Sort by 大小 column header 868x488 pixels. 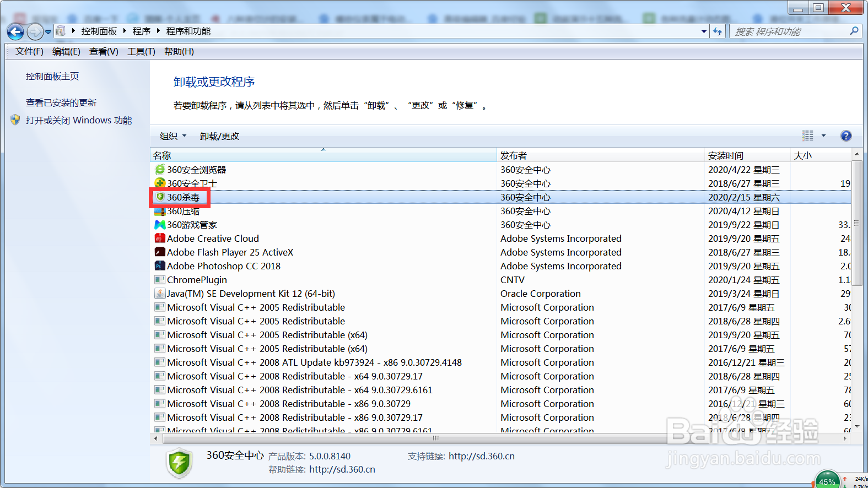821,155
